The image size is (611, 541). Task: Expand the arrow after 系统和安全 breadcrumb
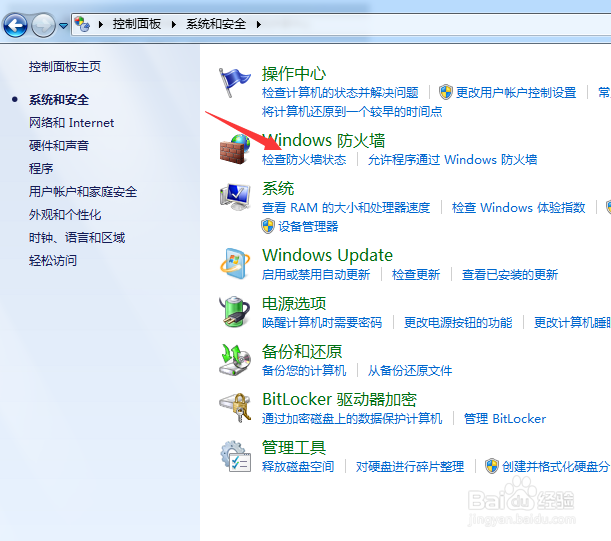click(259, 25)
